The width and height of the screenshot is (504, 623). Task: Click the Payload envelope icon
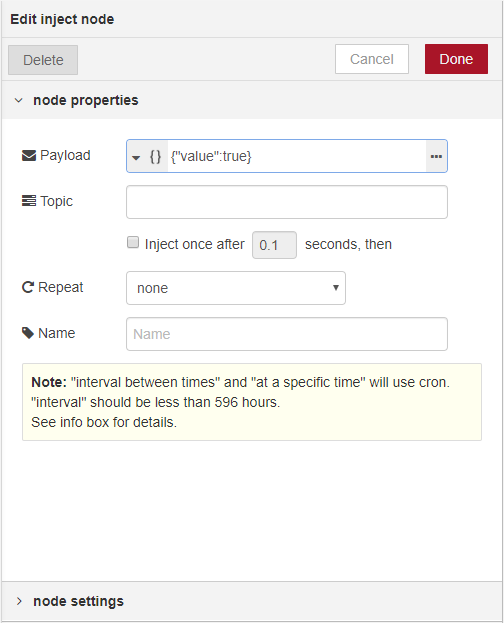pos(29,155)
